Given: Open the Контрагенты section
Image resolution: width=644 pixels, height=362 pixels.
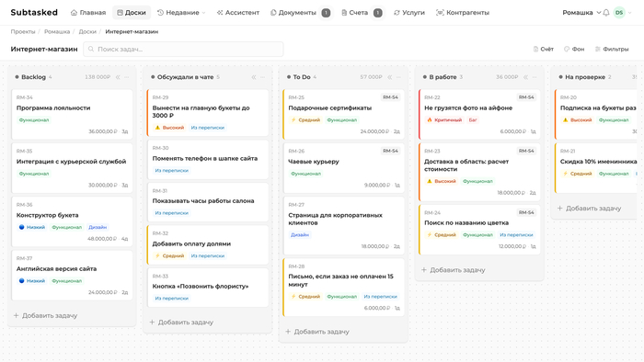Looking at the screenshot, I should [463, 13].
